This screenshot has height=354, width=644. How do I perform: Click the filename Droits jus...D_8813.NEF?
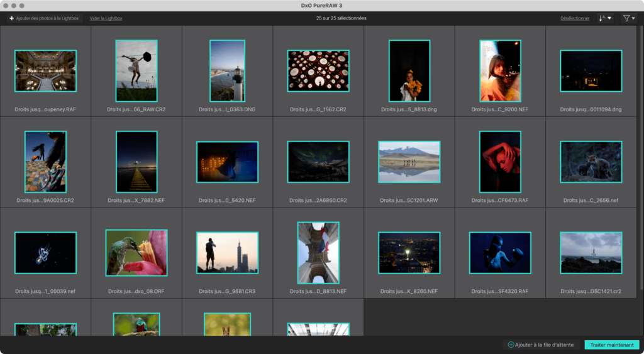318,291
